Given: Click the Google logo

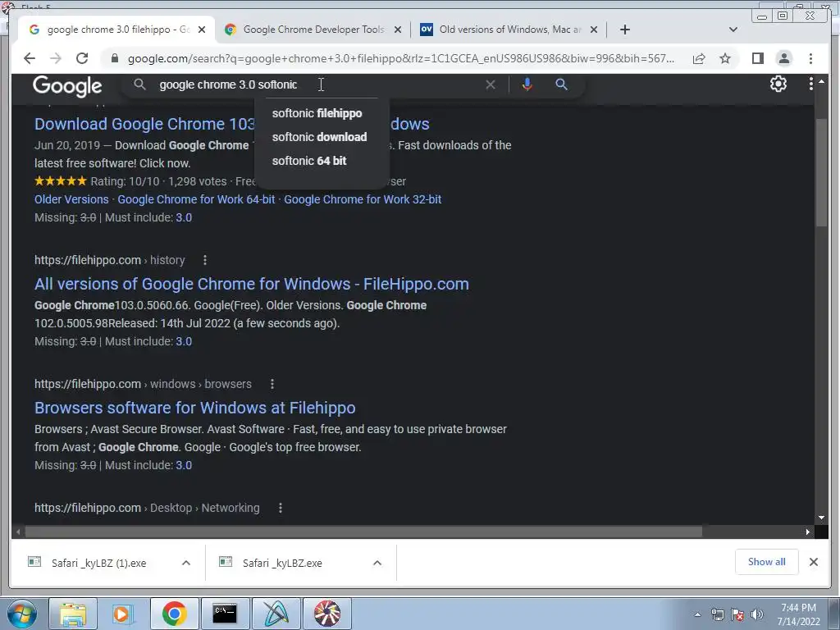Looking at the screenshot, I should (x=67, y=85).
